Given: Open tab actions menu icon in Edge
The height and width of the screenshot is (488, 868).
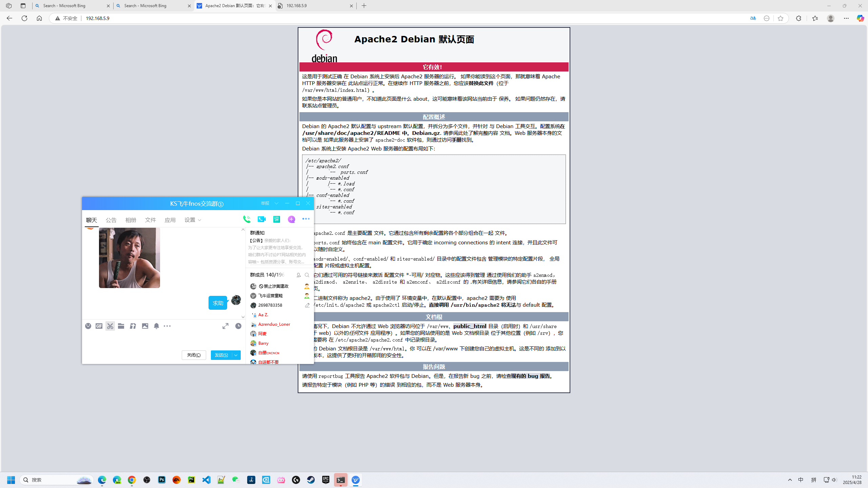Looking at the screenshot, I should 23,6.
